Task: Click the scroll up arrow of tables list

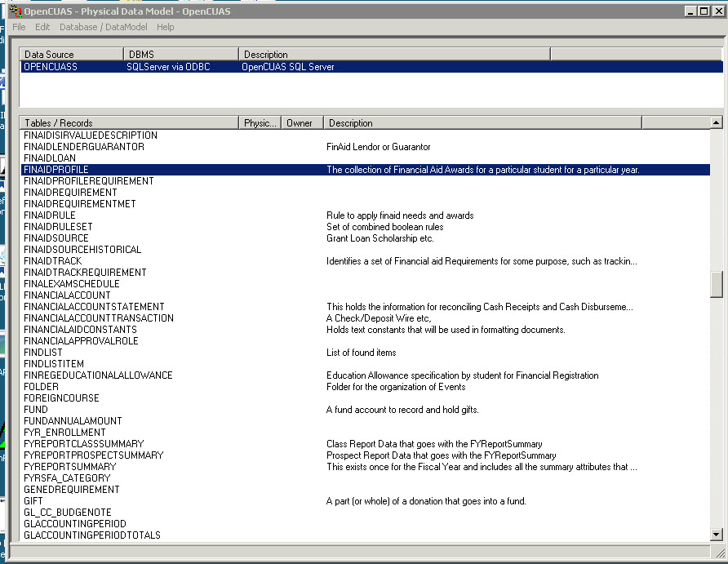Action: 716,122
